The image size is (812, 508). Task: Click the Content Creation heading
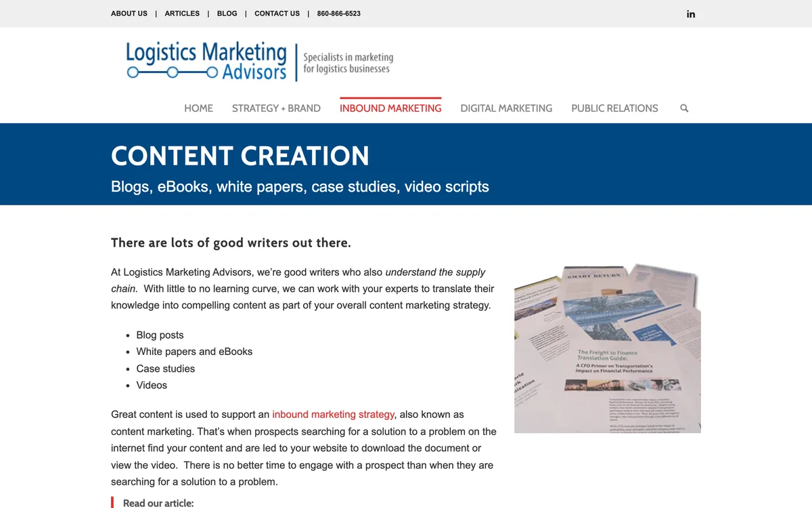click(x=240, y=156)
